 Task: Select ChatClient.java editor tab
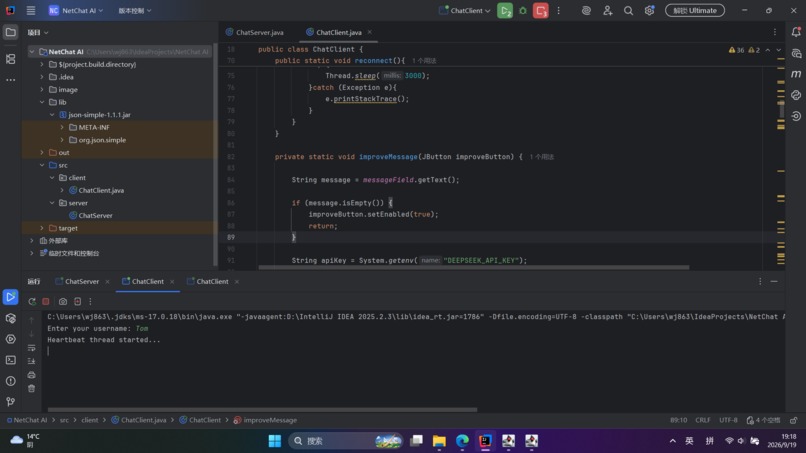click(x=334, y=32)
